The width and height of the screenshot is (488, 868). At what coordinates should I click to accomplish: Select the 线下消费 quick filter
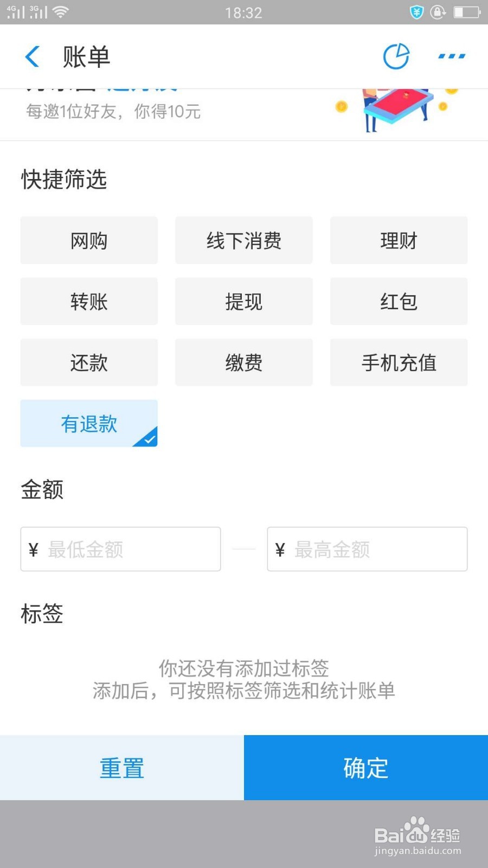(x=244, y=240)
